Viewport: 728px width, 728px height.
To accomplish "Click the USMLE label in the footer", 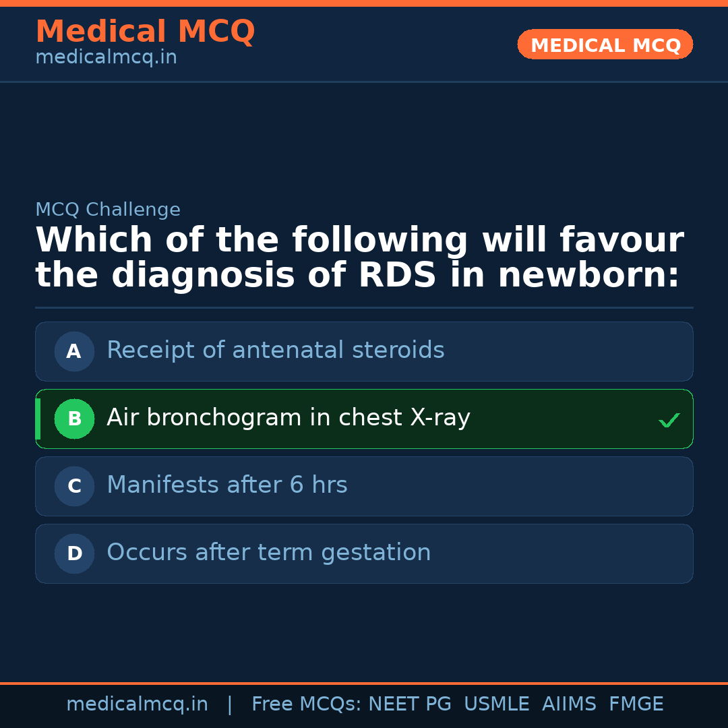I will [497, 704].
